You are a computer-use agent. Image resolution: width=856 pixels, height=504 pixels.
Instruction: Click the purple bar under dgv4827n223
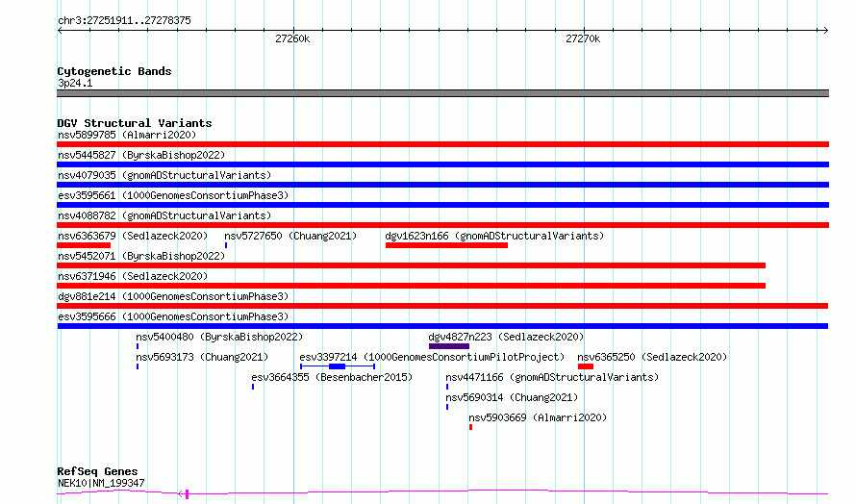click(449, 346)
